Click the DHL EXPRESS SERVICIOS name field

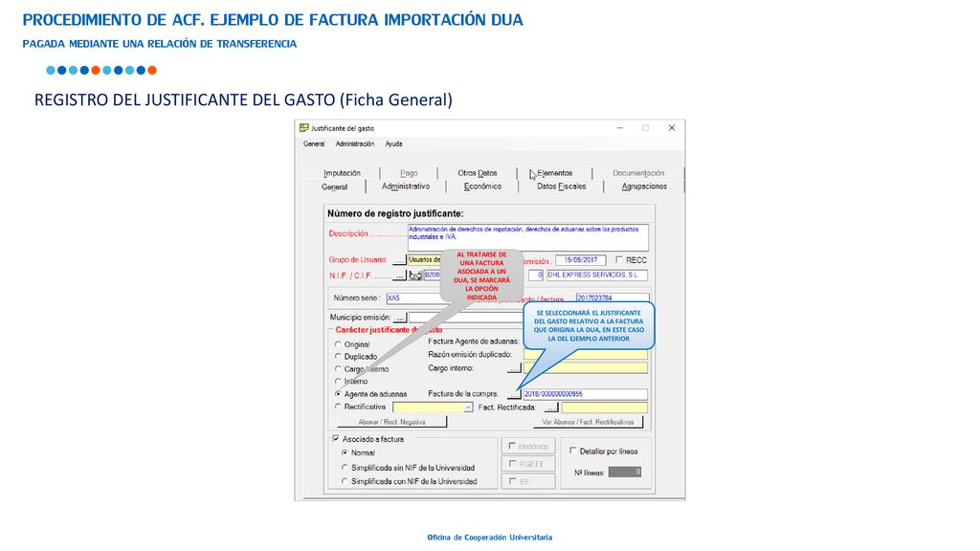pos(597,275)
